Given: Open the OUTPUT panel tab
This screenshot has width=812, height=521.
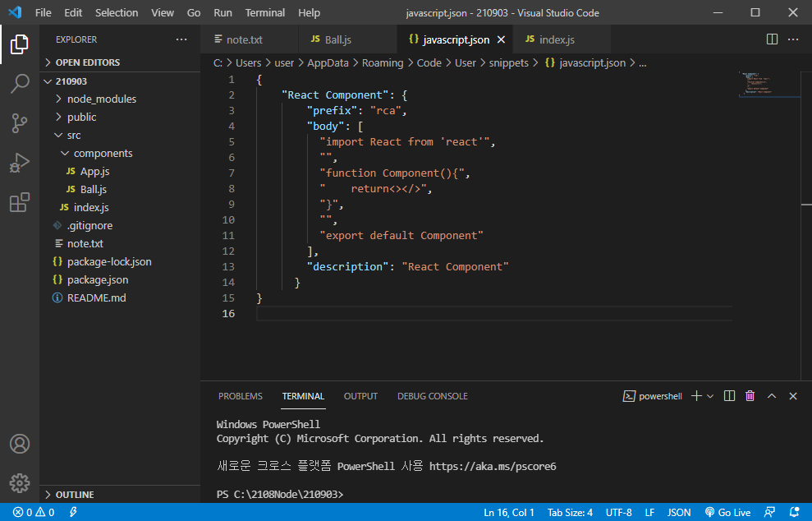Looking at the screenshot, I should [x=360, y=396].
